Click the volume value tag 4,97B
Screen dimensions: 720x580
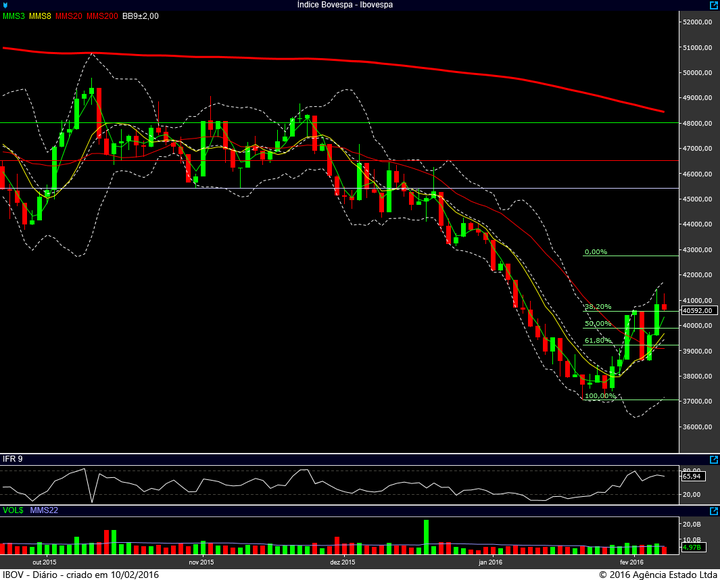point(692,547)
